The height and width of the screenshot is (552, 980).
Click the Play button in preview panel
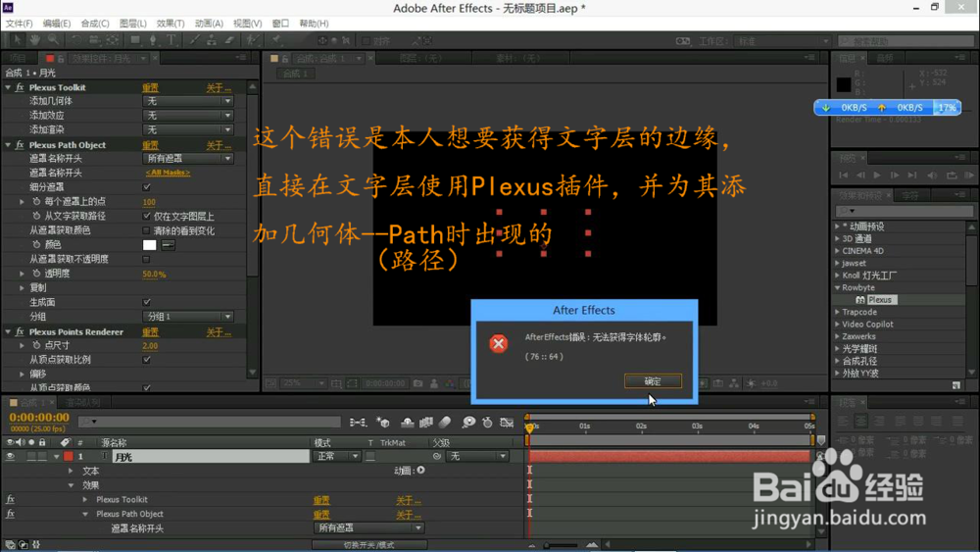pyautogui.click(x=877, y=176)
